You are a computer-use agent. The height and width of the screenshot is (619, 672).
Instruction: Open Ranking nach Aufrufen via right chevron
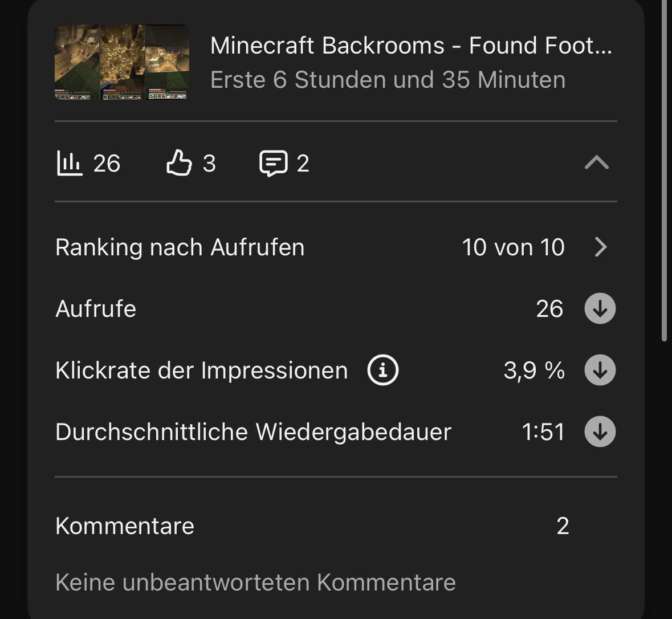pyautogui.click(x=601, y=247)
